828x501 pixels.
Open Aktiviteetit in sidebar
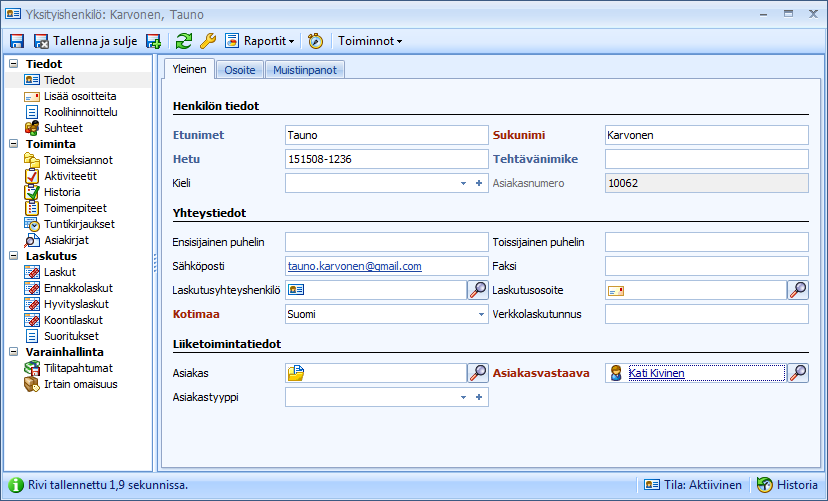pyautogui.click(x=60, y=176)
